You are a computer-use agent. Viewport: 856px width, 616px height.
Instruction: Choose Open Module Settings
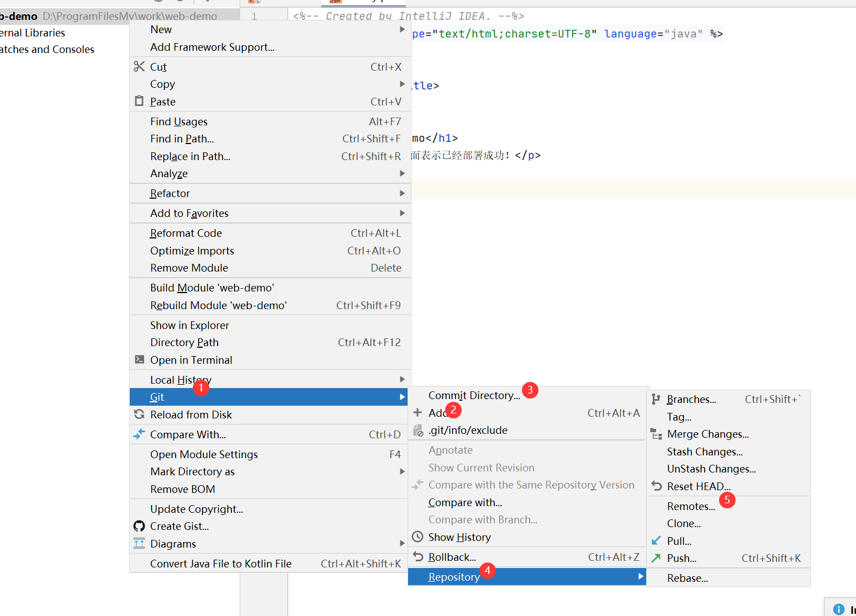pyautogui.click(x=269, y=454)
